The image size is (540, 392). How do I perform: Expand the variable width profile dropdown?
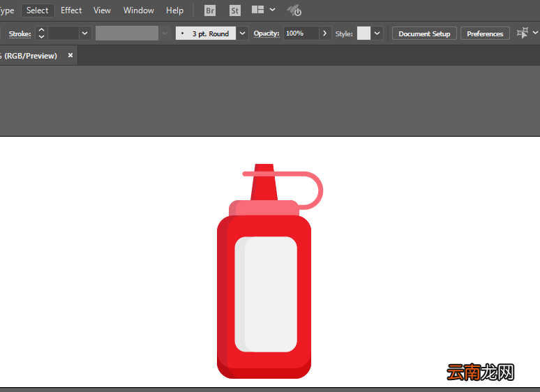(165, 33)
